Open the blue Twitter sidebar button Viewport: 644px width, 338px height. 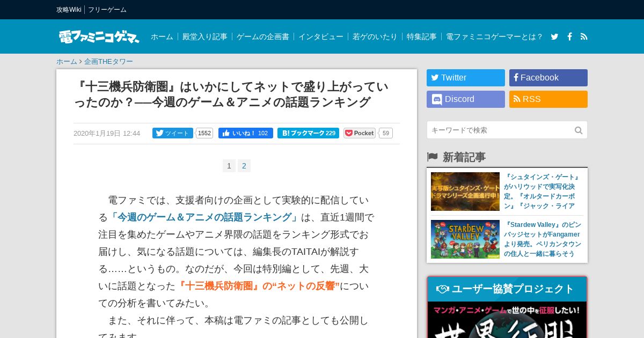click(466, 78)
